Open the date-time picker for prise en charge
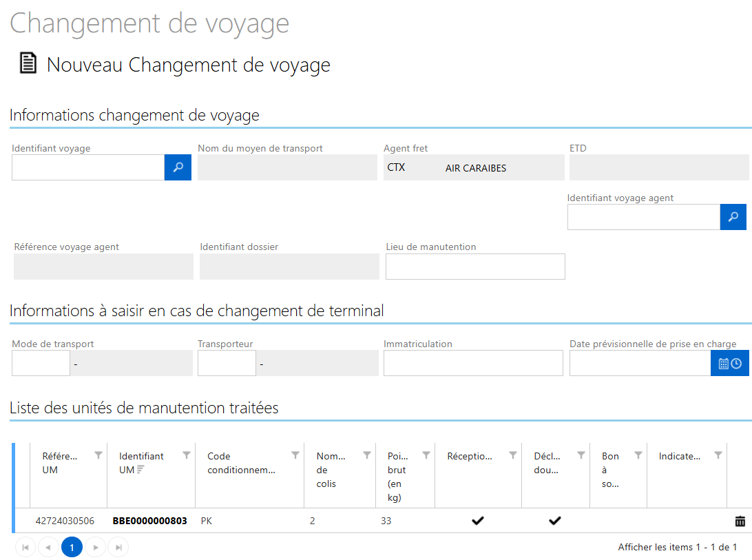Screen dimensions: 752x560 (x=729, y=364)
